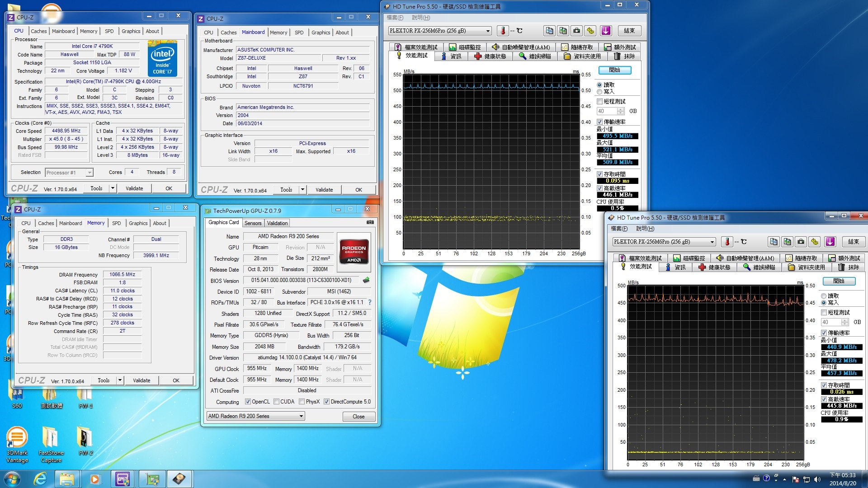The height and width of the screenshot is (488, 868).
Task: Increase the GB value with the stepper arrow
Action: pyautogui.click(x=620, y=109)
